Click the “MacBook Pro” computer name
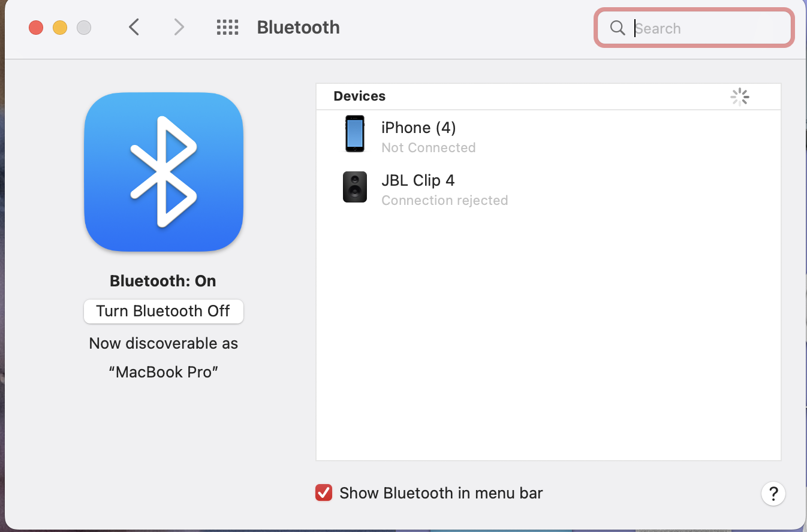The height and width of the screenshot is (532, 807). pos(164,372)
